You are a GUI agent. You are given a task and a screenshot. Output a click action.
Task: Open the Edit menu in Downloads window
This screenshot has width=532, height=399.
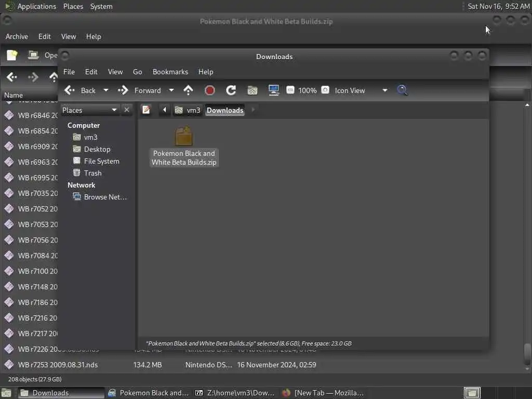click(91, 72)
